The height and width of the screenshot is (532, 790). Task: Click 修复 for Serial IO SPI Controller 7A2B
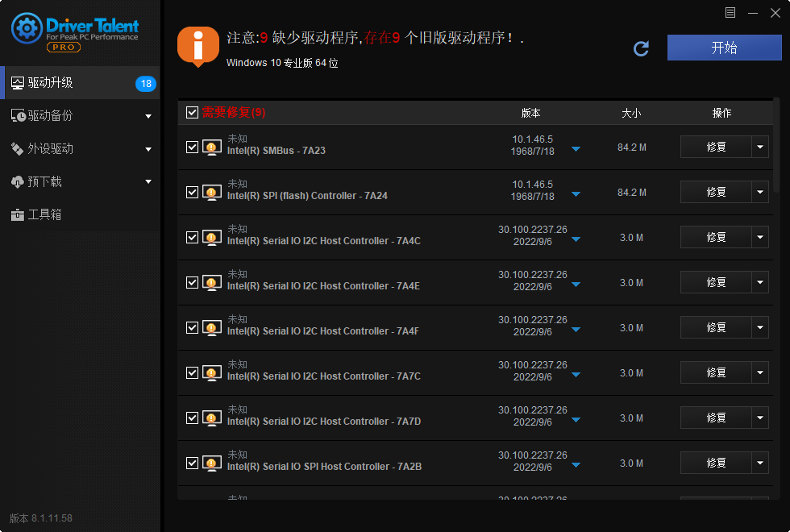[x=716, y=463]
